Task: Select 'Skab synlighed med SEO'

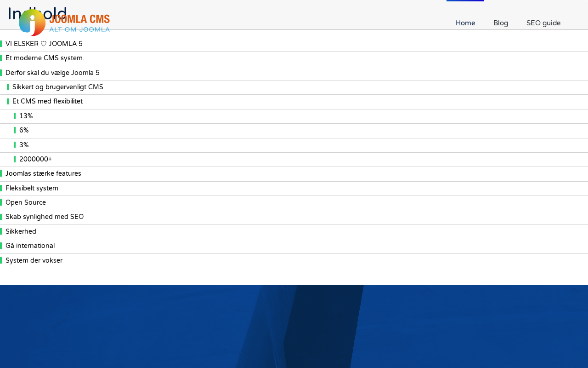Action: coord(45,217)
